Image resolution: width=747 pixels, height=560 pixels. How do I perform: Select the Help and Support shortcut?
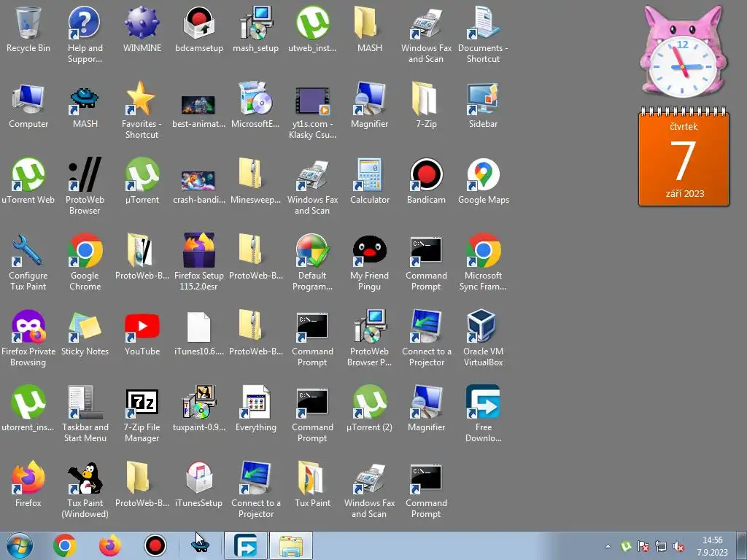click(x=85, y=23)
